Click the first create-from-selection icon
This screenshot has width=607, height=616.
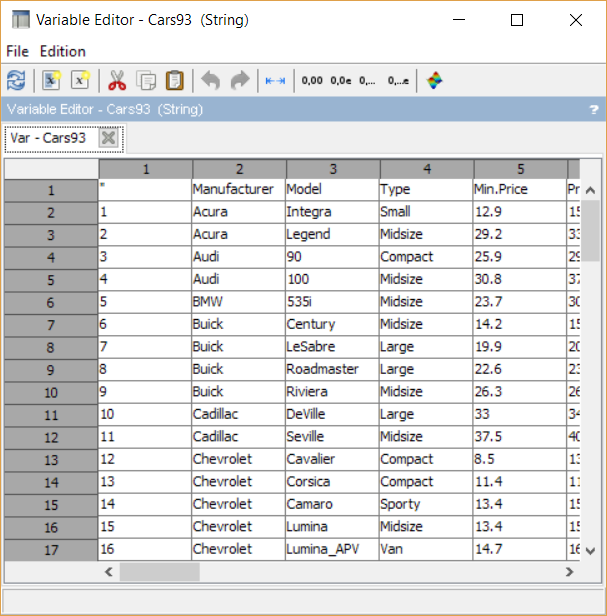[x=51, y=81]
